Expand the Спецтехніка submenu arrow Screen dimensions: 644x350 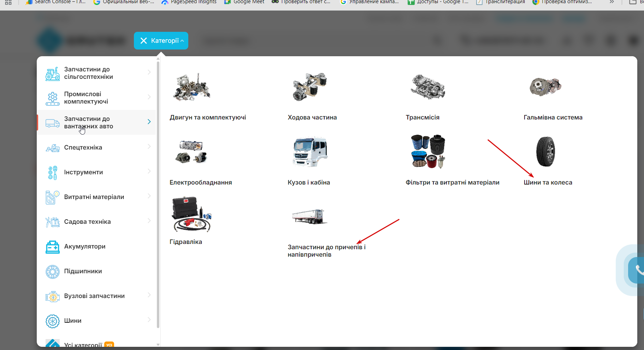149,147
